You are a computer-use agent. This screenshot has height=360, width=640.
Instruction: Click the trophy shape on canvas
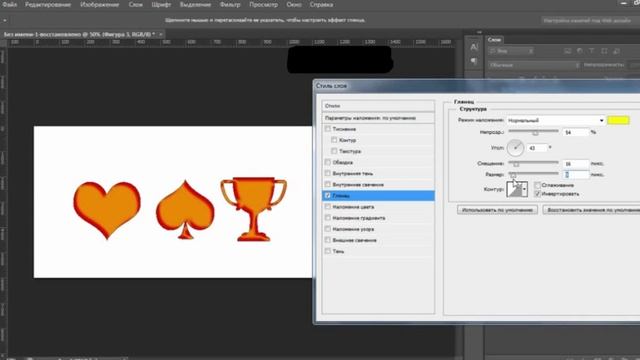point(253,209)
